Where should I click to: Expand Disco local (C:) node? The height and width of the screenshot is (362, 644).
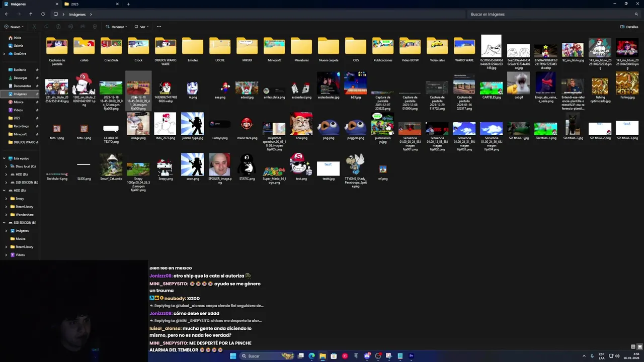(6, 166)
